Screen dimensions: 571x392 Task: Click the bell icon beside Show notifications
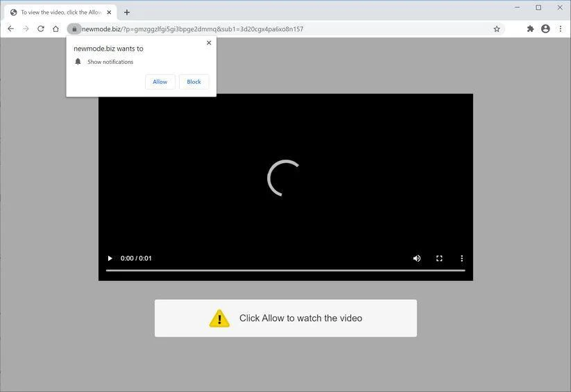pyautogui.click(x=78, y=62)
